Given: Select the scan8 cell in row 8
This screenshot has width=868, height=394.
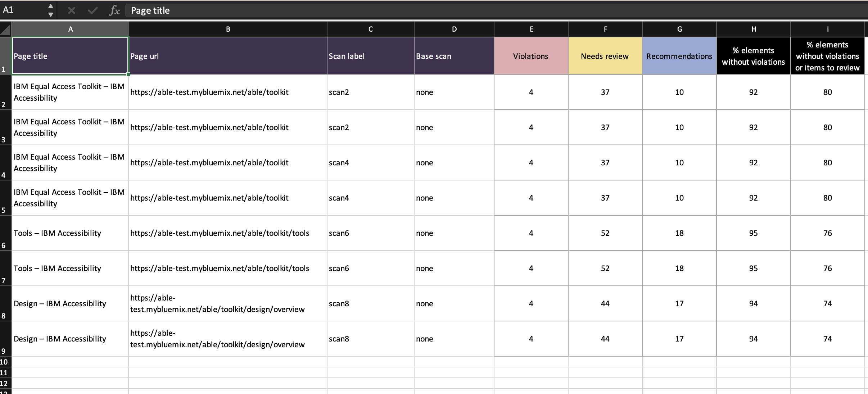Looking at the screenshot, I should click(370, 303).
